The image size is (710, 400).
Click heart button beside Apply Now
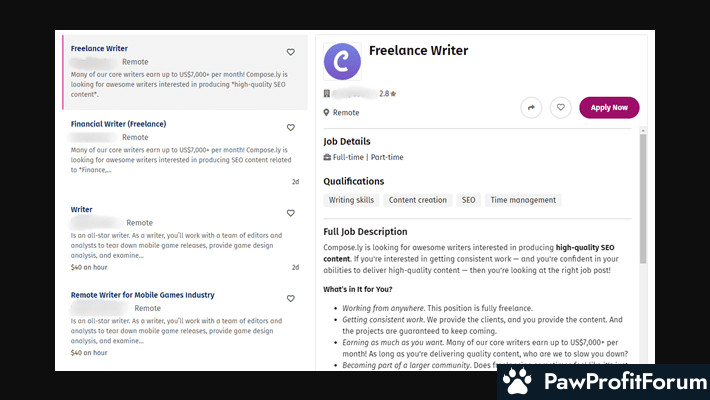[561, 108]
